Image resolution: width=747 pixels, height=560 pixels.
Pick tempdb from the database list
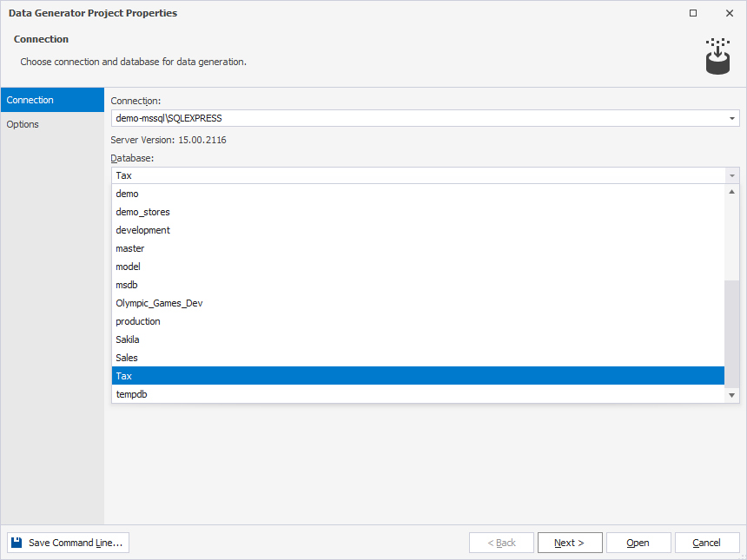coord(418,394)
